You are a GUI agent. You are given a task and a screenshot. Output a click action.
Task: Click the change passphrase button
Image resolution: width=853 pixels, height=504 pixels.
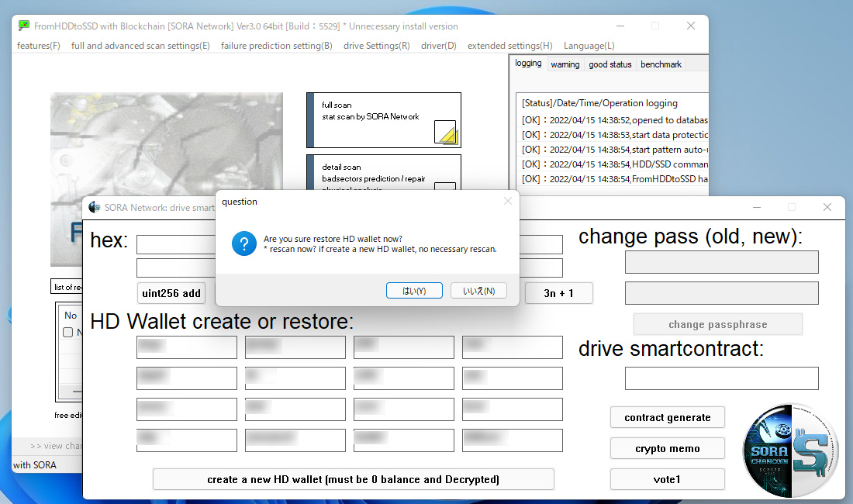(717, 325)
